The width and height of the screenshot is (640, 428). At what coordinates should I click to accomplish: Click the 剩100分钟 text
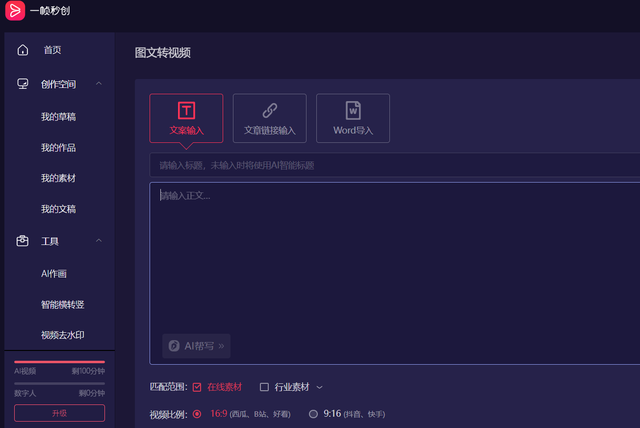coord(88,371)
